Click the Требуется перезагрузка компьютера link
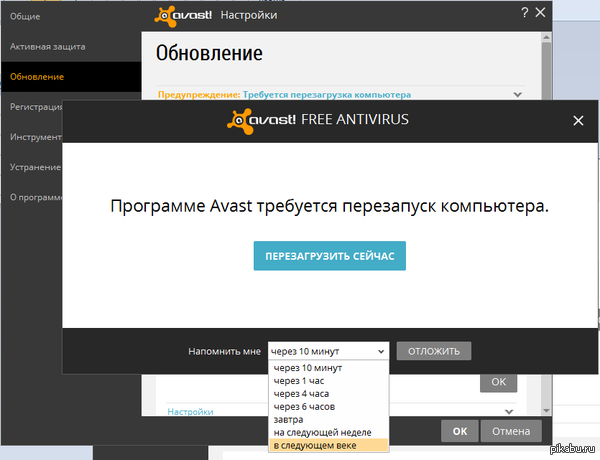The height and width of the screenshot is (460, 600). pos(327,95)
